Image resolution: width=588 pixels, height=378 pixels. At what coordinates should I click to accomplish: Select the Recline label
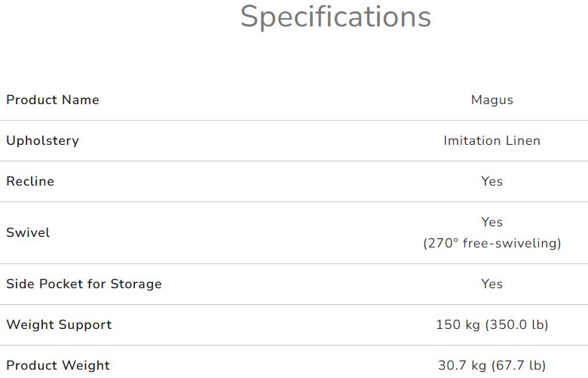pyautogui.click(x=30, y=181)
